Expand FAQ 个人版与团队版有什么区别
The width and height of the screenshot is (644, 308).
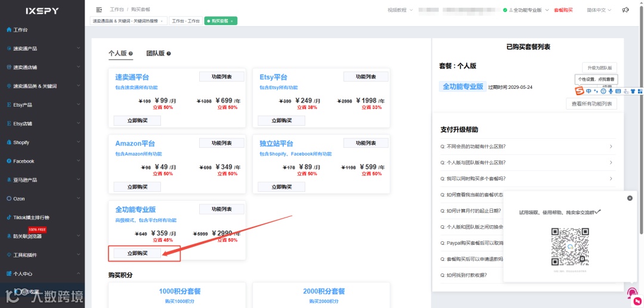[x=528, y=163]
